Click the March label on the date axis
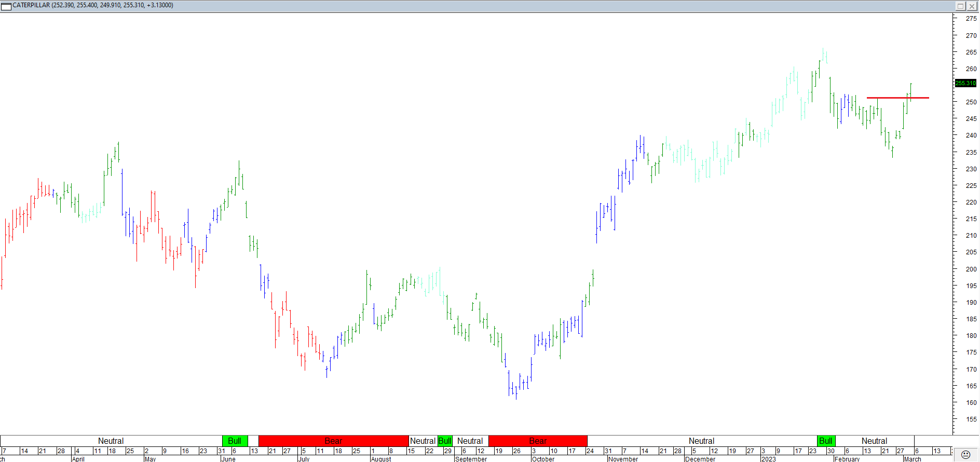The height and width of the screenshot is (462, 980). [x=913, y=459]
